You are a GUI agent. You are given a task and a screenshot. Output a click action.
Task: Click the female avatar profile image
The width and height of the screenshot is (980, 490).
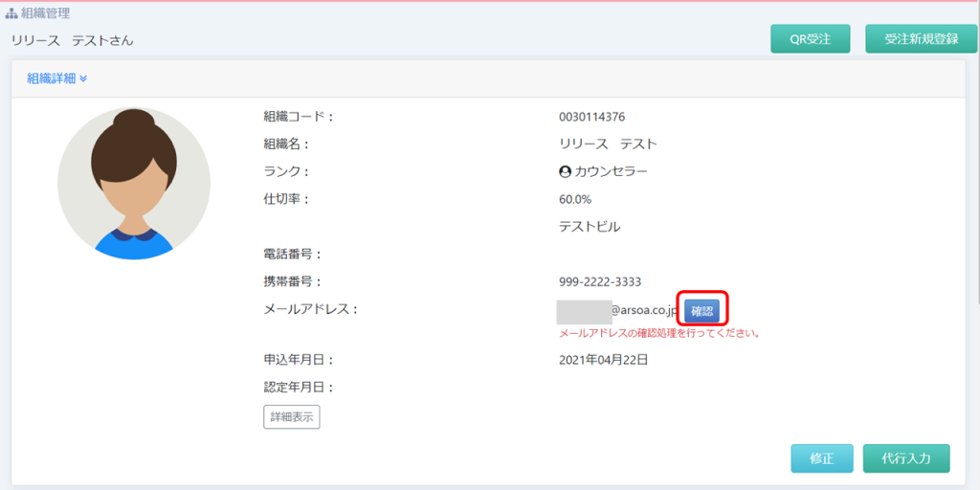(x=134, y=184)
